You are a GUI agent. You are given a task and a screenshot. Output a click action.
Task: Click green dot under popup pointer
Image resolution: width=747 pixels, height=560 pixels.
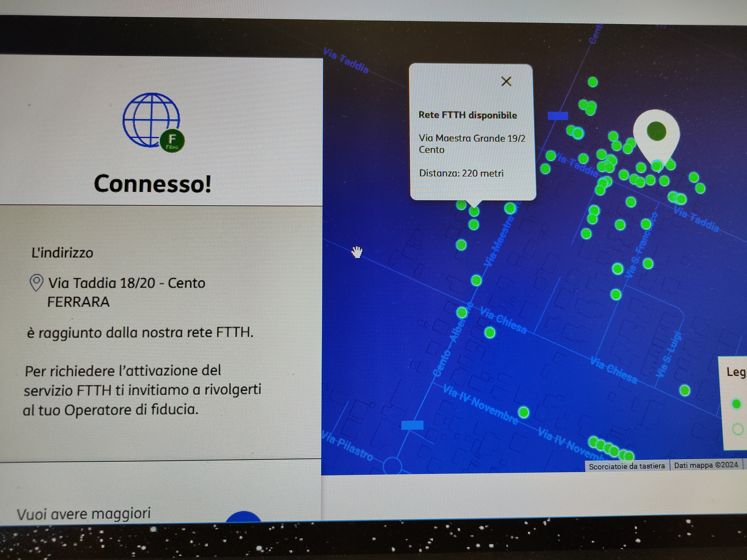pyautogui.click(x=474, y=212)
